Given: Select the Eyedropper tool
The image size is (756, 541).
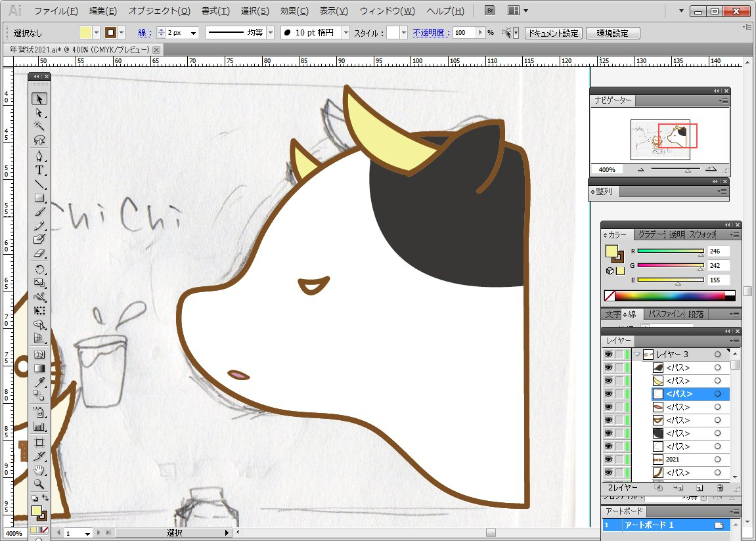Looking at the screenshot, I should pos(40,382).
